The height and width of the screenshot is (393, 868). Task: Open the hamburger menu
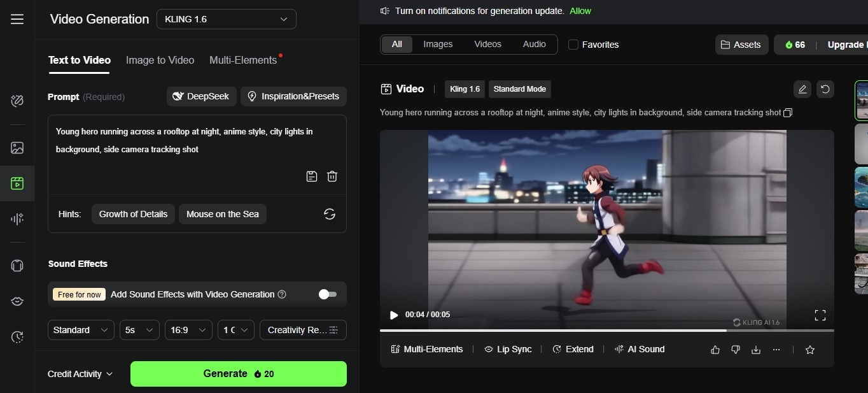point(17,19)
